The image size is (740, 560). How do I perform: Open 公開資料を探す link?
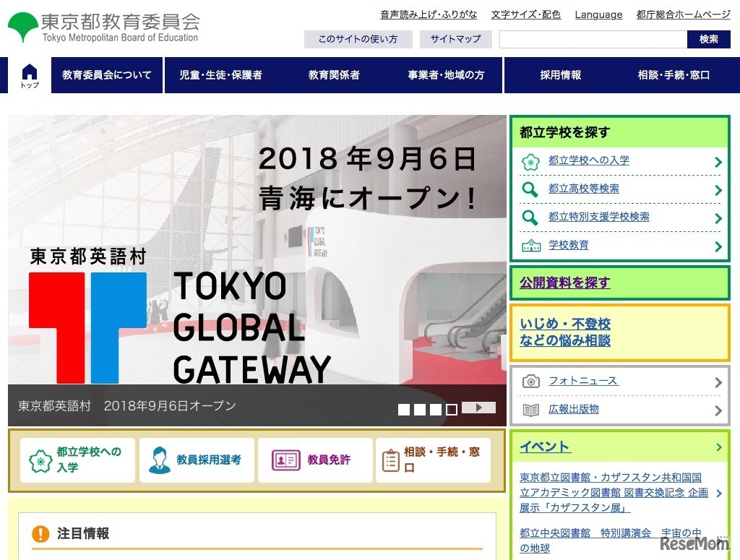[x=565, y=283]
